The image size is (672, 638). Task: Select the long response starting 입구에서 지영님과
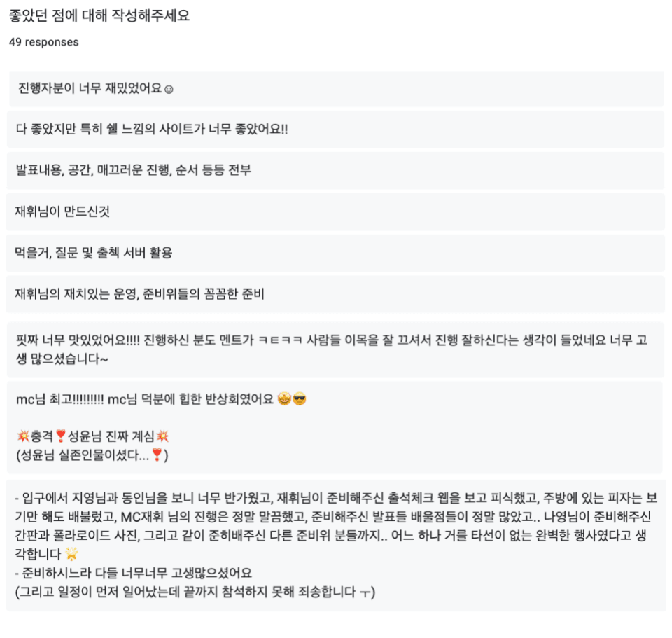coord(336,545)
